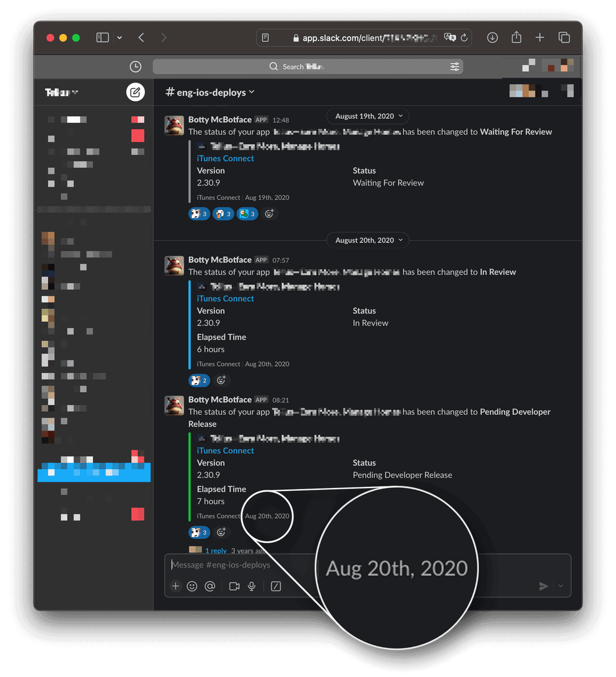The height and width of the screenshot is (677, 616).
Task: Select the highlighted channel in the sidebar
Action: pyautogui.click(x=94, y=472)
